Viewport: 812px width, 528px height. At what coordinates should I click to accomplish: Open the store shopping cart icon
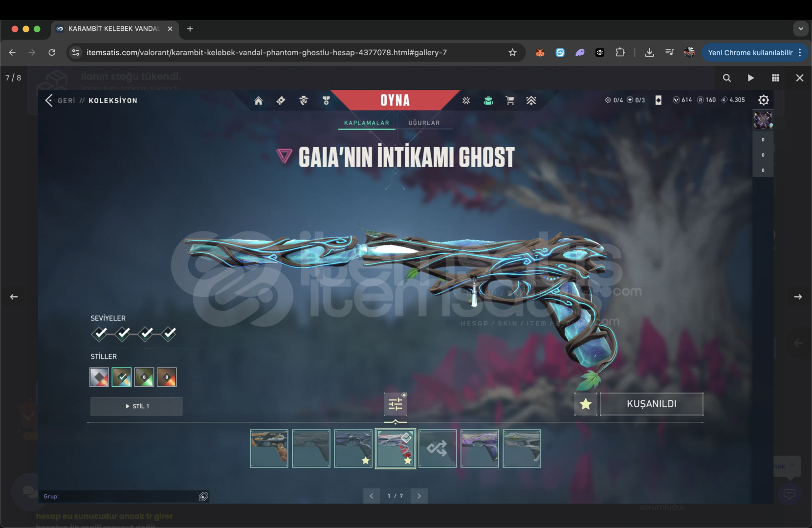[x=510, y=101]
